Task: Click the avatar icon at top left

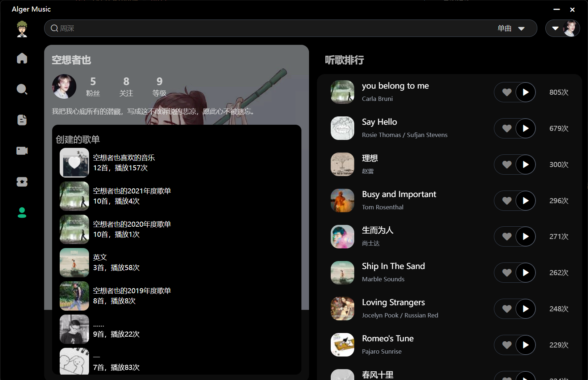Action: pos(22,29)
